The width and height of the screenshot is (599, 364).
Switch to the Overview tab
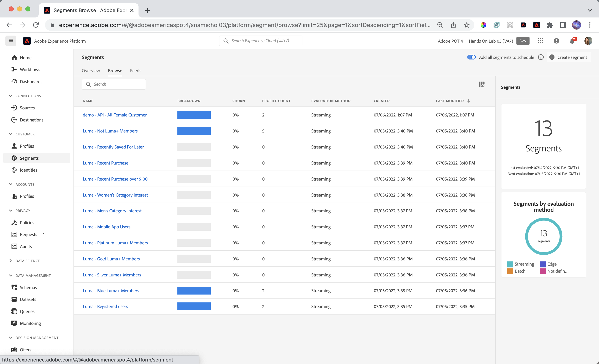point(91,71)
